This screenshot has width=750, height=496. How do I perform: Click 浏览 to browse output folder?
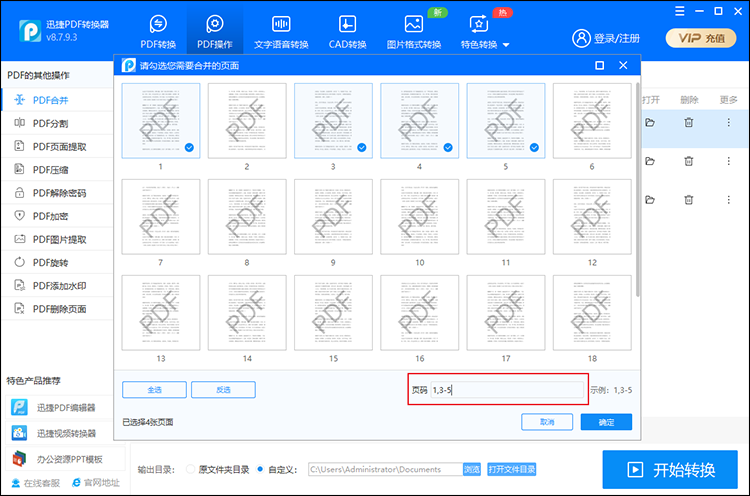click(x=472, y=469)
